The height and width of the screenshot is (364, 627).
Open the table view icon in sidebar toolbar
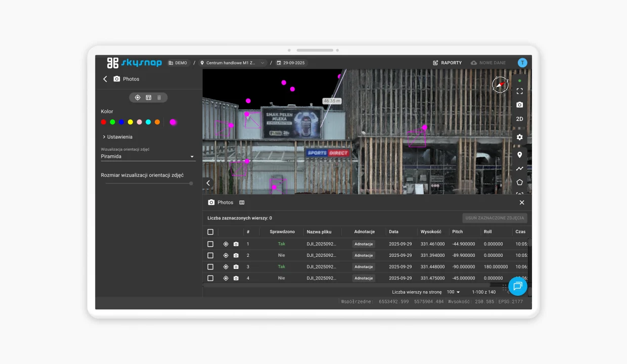pos(149,98)
